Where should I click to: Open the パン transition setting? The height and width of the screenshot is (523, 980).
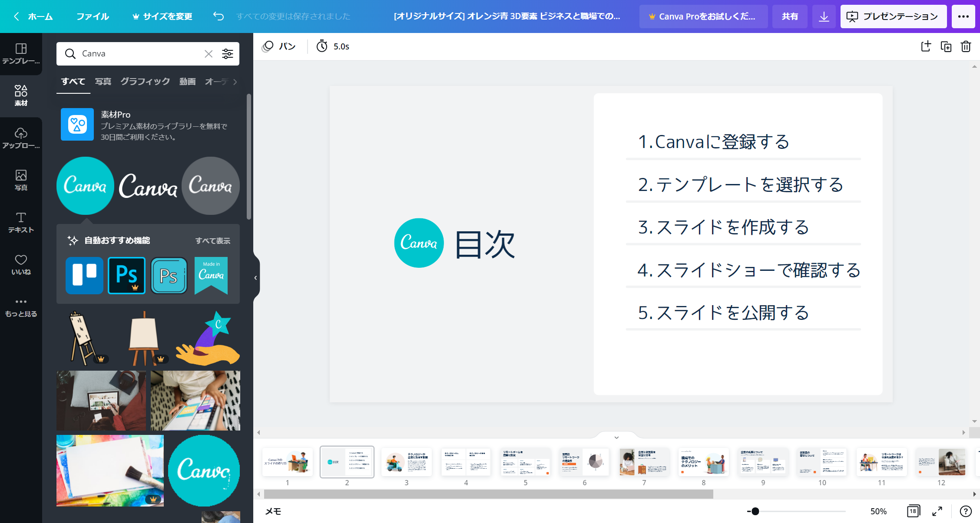click(x=279, y=46)
